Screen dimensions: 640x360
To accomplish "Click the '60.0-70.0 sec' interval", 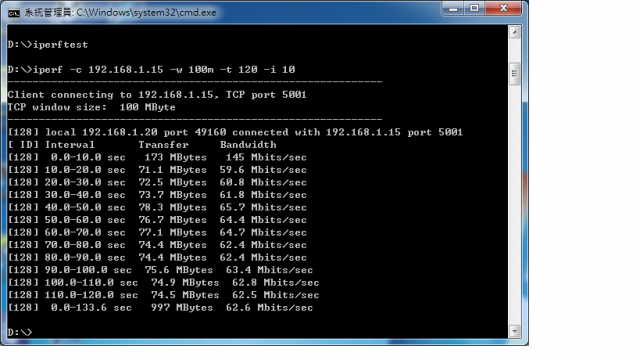I will click(x=85, y=233).
